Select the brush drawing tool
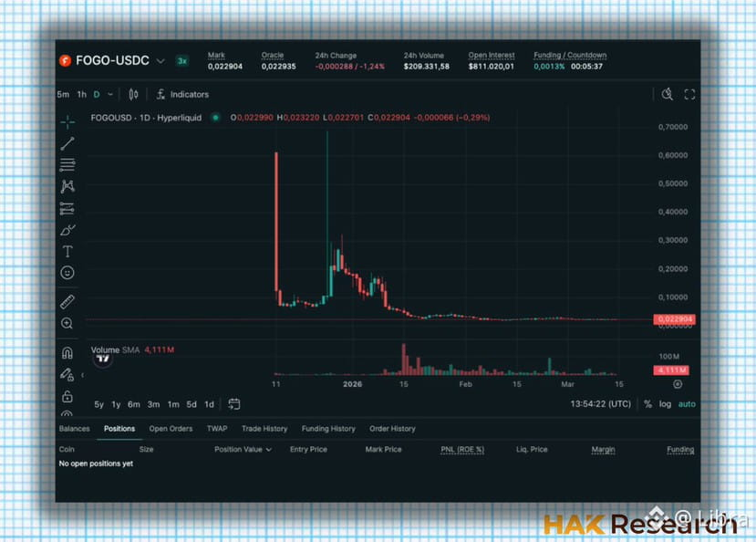The width and height of the screenshot is (756, 542). pos(67,230)
